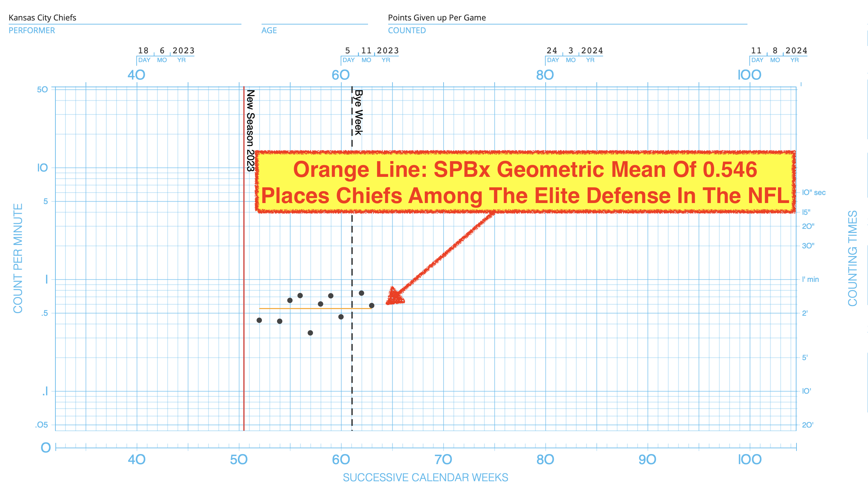Viewport: 868px width, 496px height.
Task: Click the 20' counting time label
Action: [808, 425]
